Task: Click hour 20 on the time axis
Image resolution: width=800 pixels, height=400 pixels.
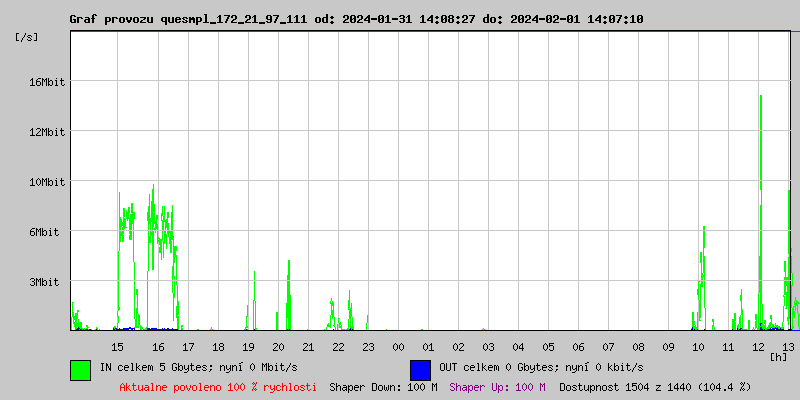Action: 279,347
